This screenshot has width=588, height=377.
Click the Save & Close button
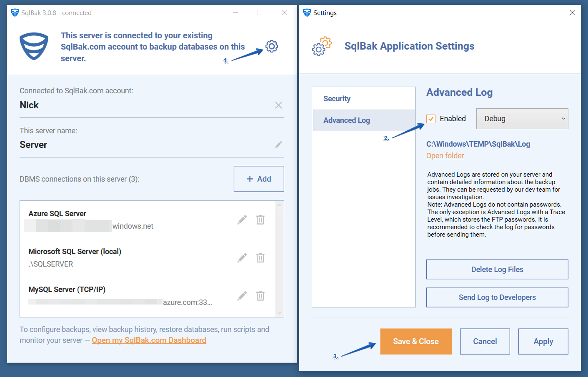point(416,342)
